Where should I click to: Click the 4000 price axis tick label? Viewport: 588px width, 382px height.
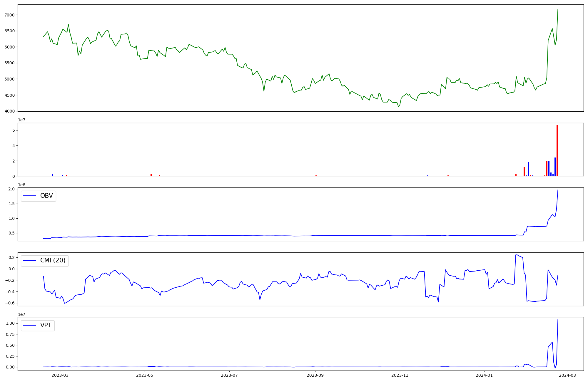[x=10, y=111]
